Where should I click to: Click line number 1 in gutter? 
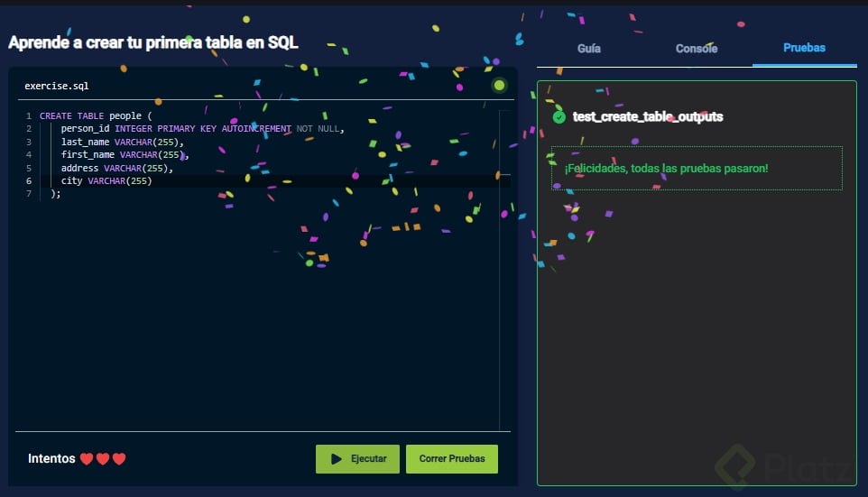click(29, 115)
